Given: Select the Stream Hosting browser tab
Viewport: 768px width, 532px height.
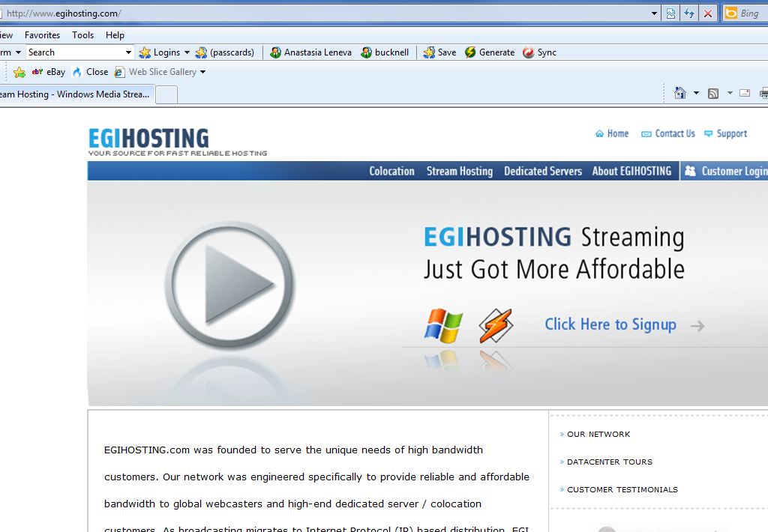Looking at the screenshot, I should point(77,94).
